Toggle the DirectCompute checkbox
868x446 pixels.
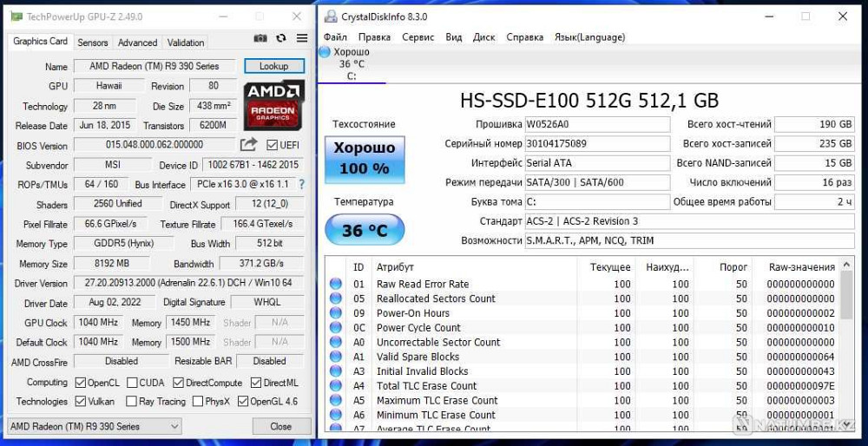coord(178,383)
